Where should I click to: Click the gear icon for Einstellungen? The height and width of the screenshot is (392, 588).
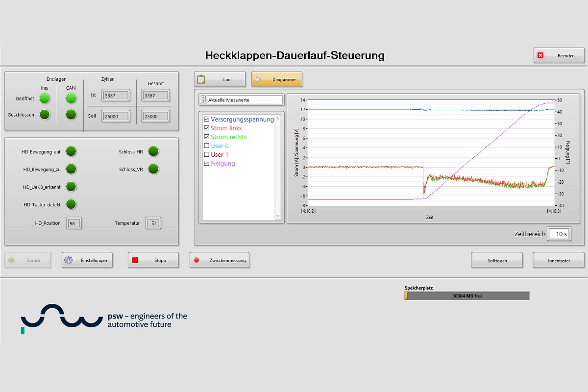click(69, 260)
